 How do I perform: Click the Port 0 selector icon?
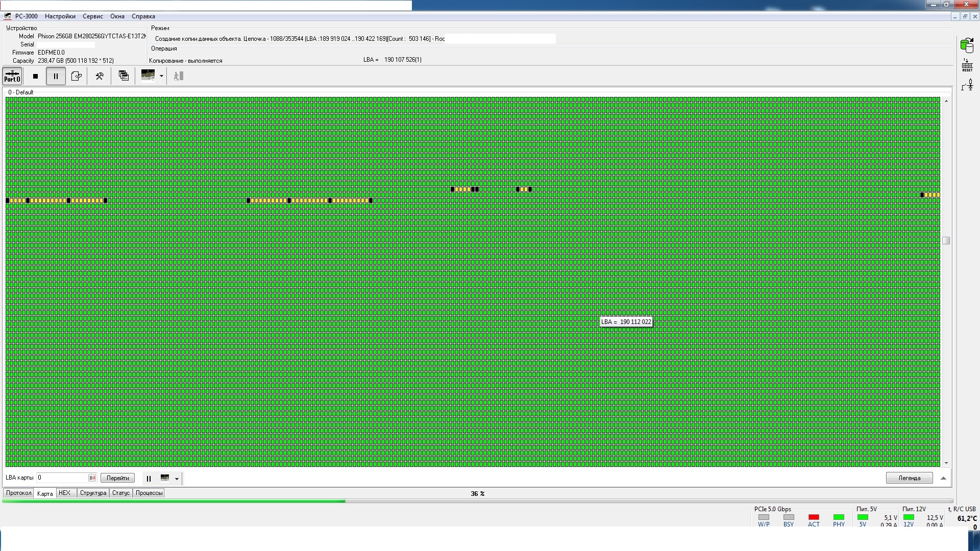click(x=12, y=76)
